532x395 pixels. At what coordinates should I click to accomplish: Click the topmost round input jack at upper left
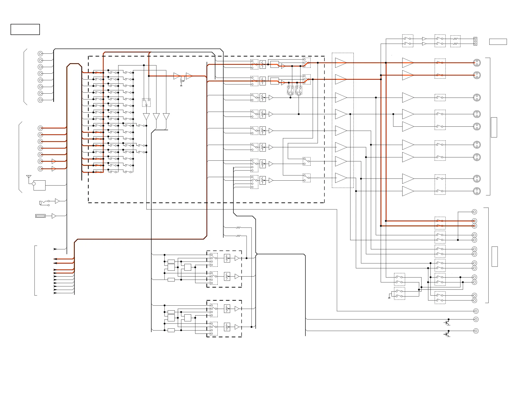pos(40,53)
